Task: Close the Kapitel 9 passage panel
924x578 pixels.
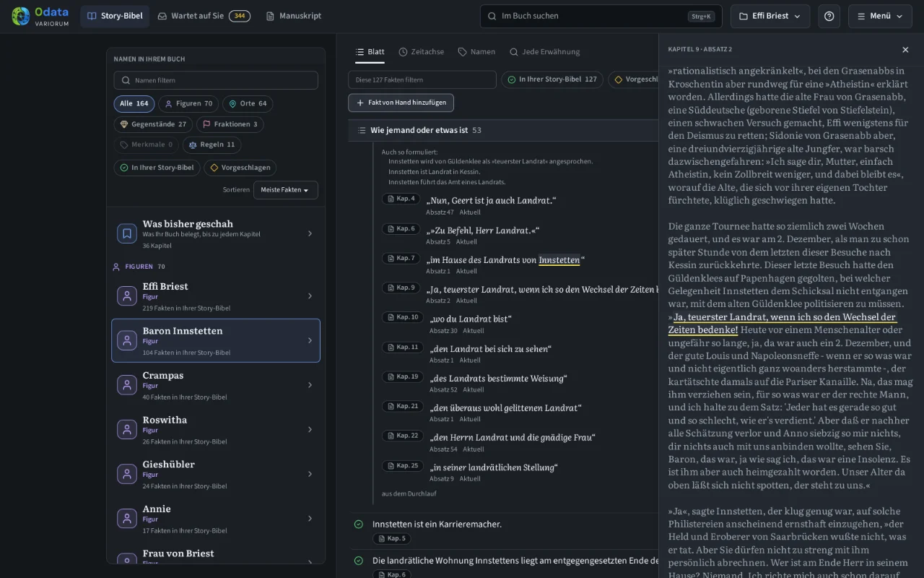Action: [x=905, y=50]
